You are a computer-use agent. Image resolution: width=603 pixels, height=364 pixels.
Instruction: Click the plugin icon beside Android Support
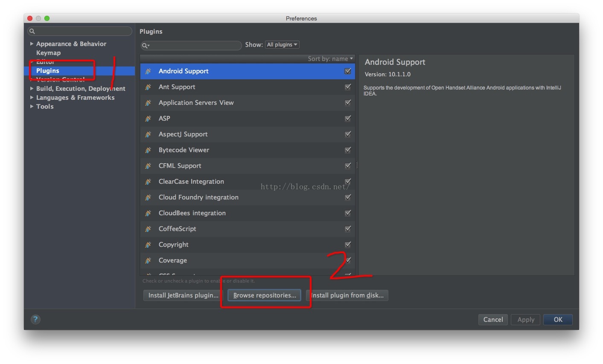[148, 71]
